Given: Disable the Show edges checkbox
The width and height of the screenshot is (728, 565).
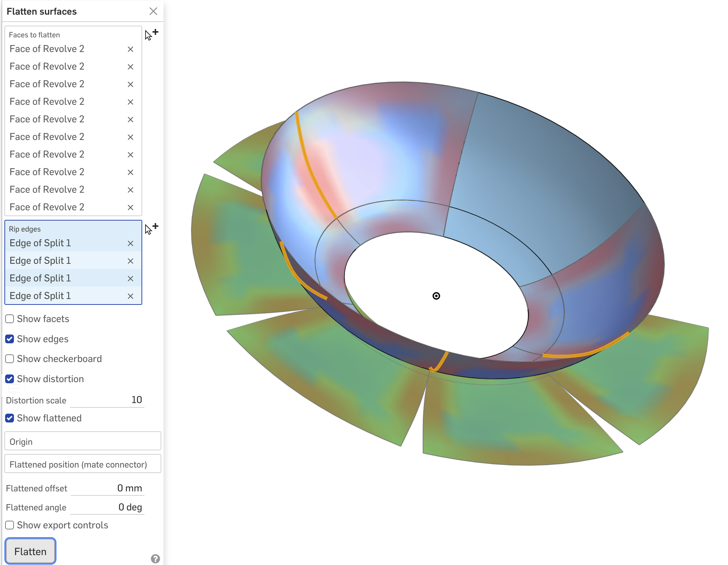Looking at the screenshot, I should tap(10, 339).
